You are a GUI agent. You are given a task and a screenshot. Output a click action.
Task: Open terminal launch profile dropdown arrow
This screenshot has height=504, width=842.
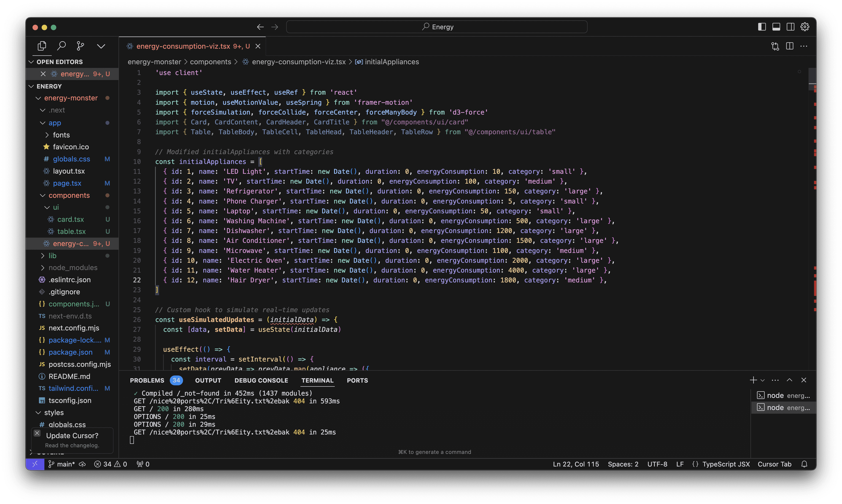point(762,380)
